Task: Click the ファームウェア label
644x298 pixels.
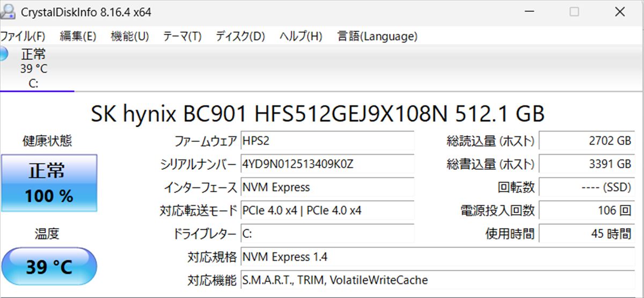Action: point(205,141)
